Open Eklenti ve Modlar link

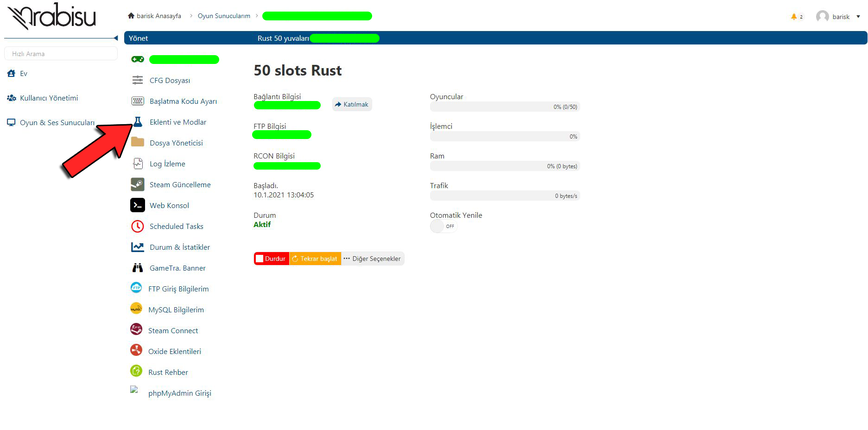[x=178, y=122]
